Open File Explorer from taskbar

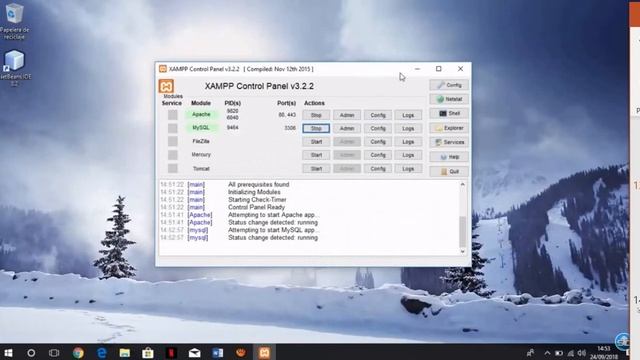[124, 353]
